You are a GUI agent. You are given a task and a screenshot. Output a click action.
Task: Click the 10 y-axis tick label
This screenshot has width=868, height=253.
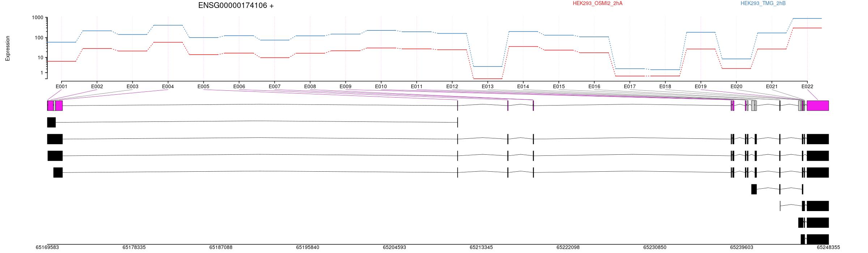(x=41, y=58)
